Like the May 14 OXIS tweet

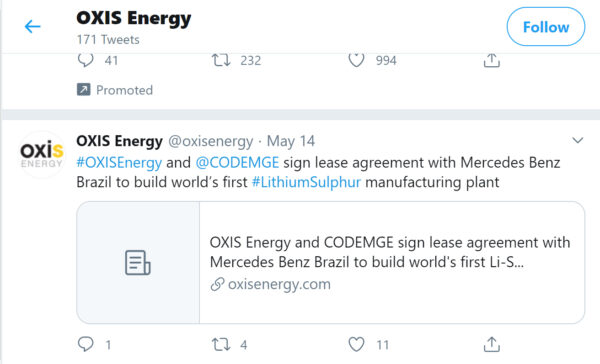(356, 344)
